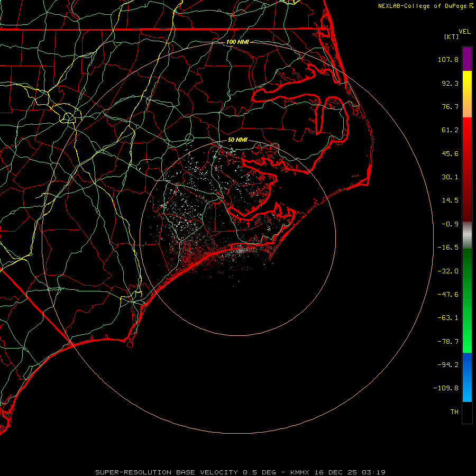Pick the gray near-zero velocity segment
The height and width of the screenshot is (476, 476).
467,235
